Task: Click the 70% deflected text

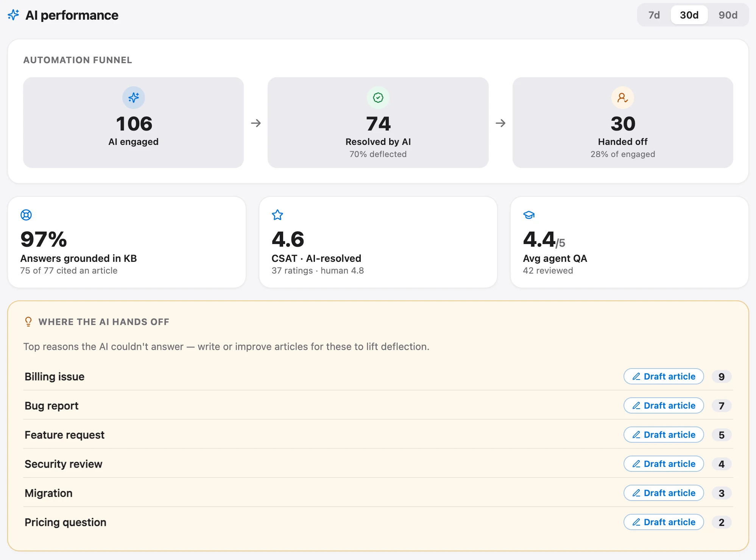Action: 378,154
